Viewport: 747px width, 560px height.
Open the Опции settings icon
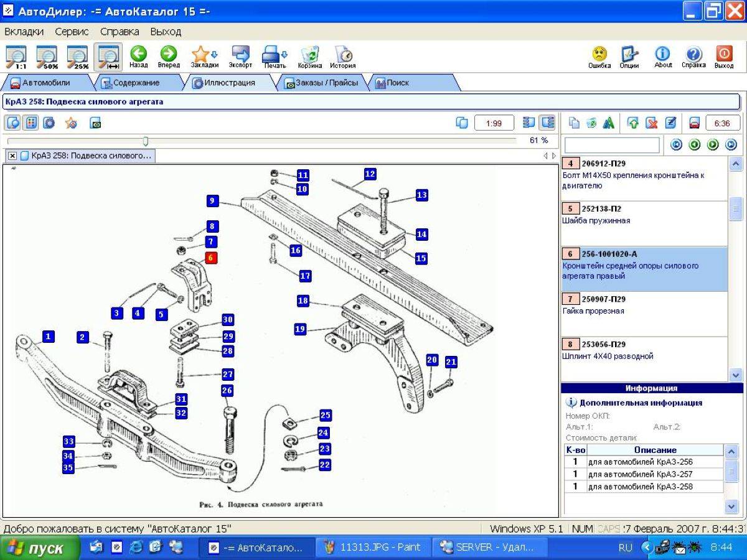click(629, 56)
